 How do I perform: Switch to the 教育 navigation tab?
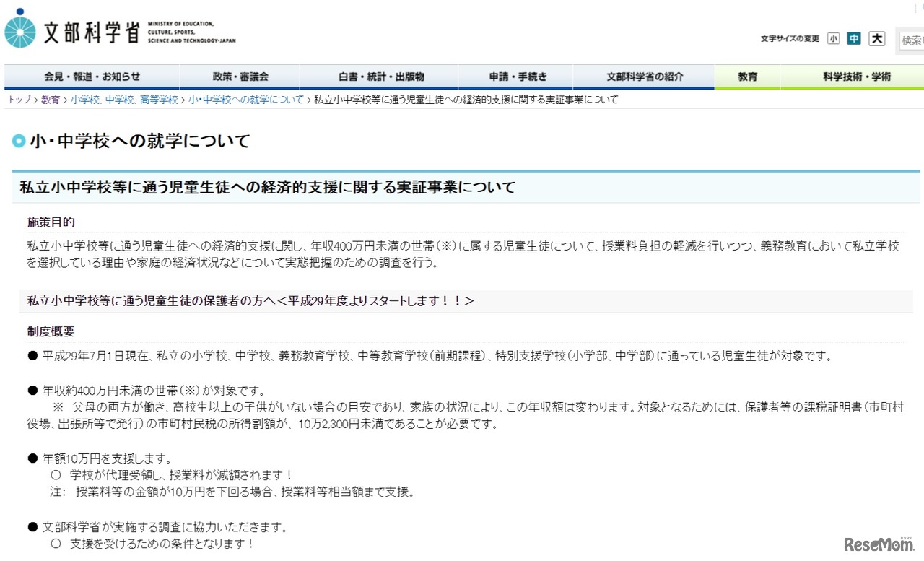click(749, 76)
